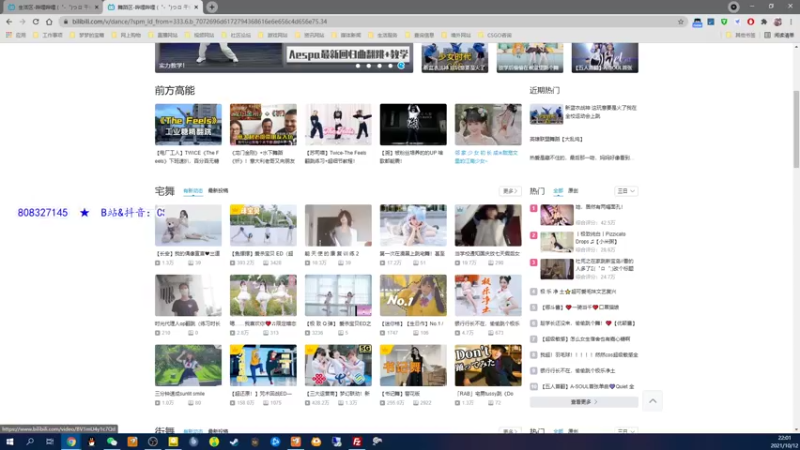Open Windows taskbar search
Viewport: 800px width, 450px height.
tap(30, 442)
